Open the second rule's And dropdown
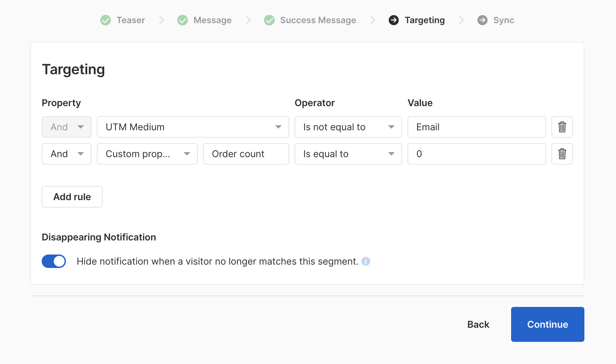Image resolution: width=616 pixels, height=364 pixels. [x=67, y=154]
